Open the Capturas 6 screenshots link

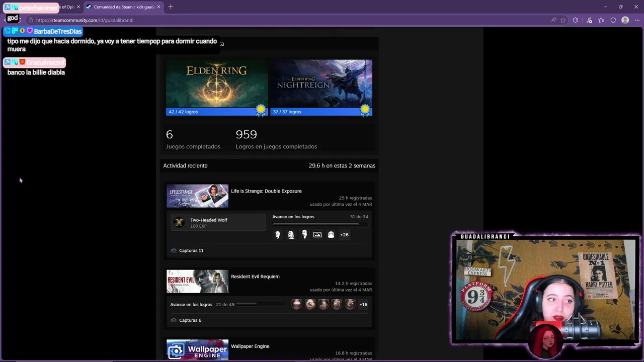190,320
